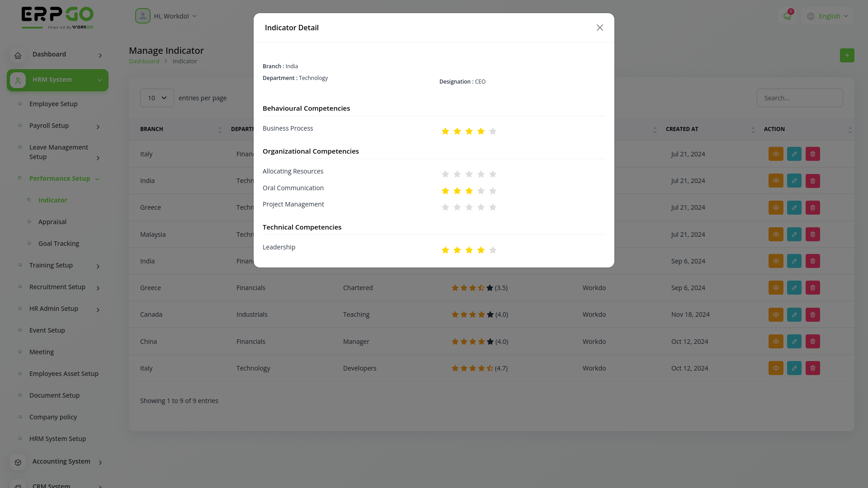Image resolution: width=868 pixels, height=488 pixels.
Task: Click inside the Search field
Action: point(799,98)
